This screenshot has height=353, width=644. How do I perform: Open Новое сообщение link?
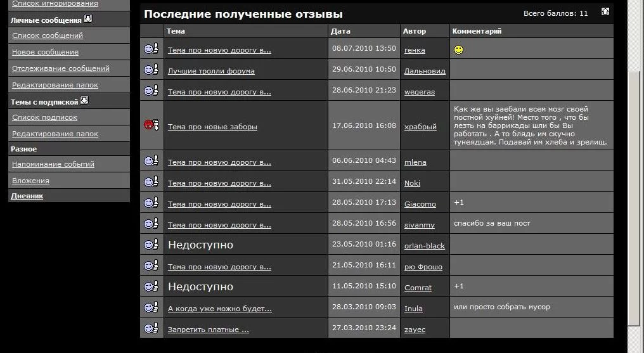(45, 52)
